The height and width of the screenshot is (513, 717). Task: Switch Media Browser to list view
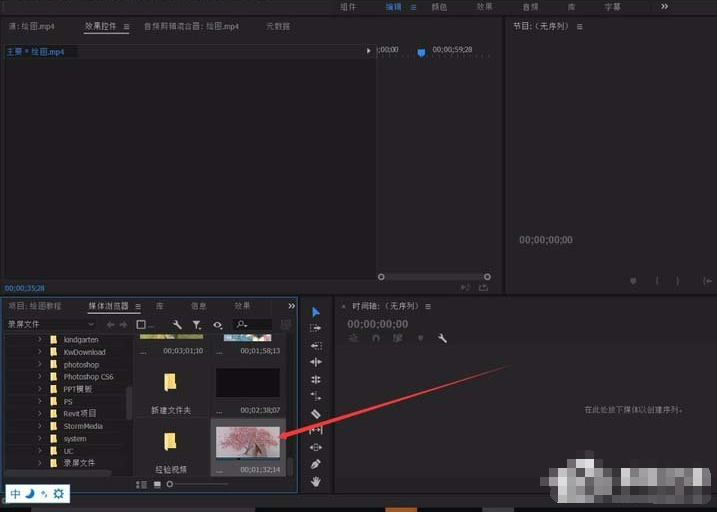pyautogui.click(x=141, y=484)
